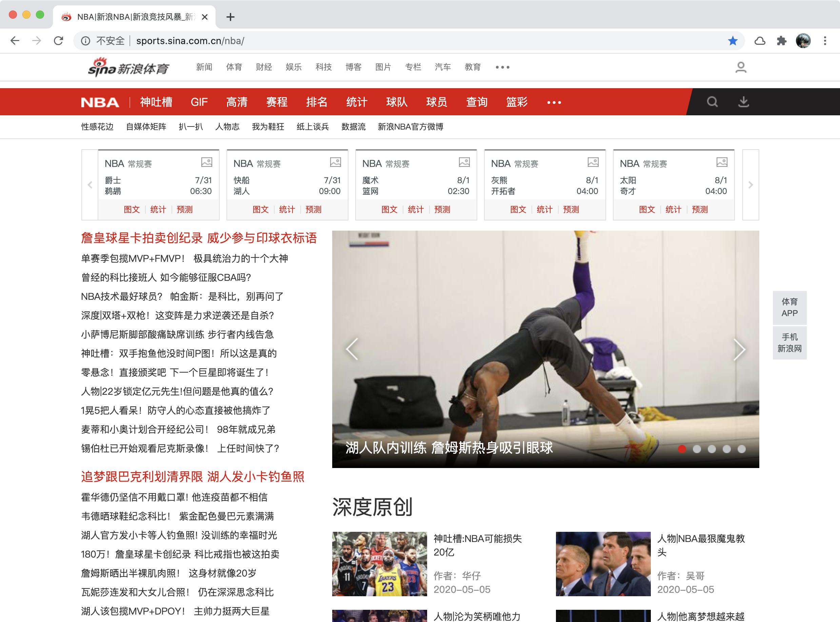The height and width of the screenshot is (622, 840).
Task: Click the download icon in NBA bar
Action: pos(743,102)
